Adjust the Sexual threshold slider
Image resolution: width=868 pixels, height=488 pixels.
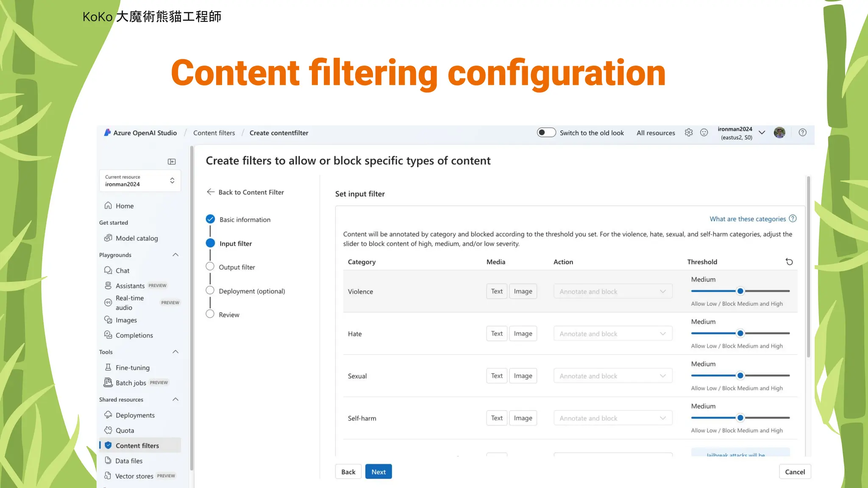(740, 375)
